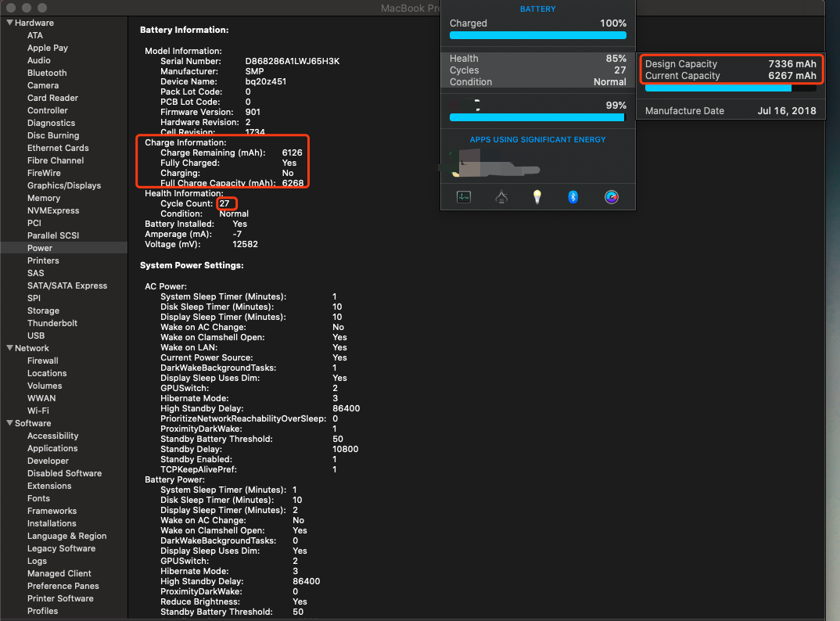
Task: Select Diagnostics in the sidebar
Action: coord(52,123)
